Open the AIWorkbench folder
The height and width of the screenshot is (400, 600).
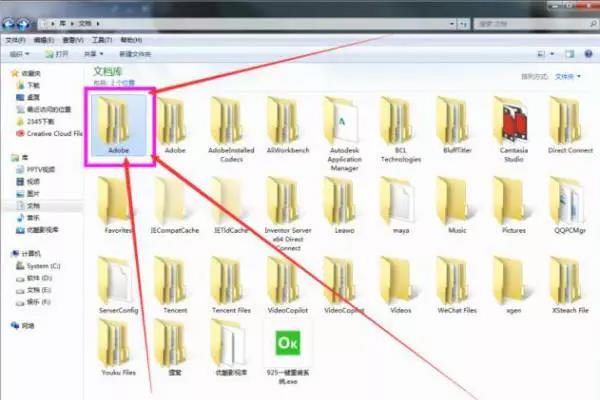tap(288, 126)
